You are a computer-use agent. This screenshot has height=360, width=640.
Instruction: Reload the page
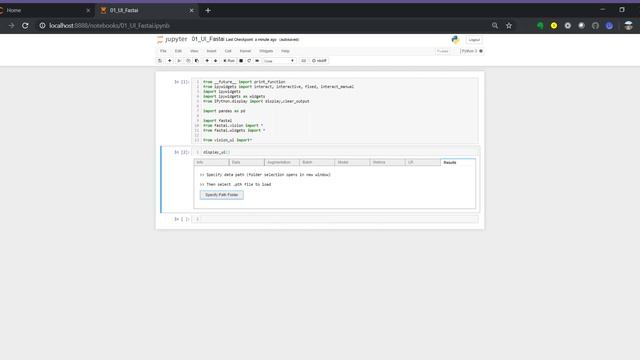[25, 25]
